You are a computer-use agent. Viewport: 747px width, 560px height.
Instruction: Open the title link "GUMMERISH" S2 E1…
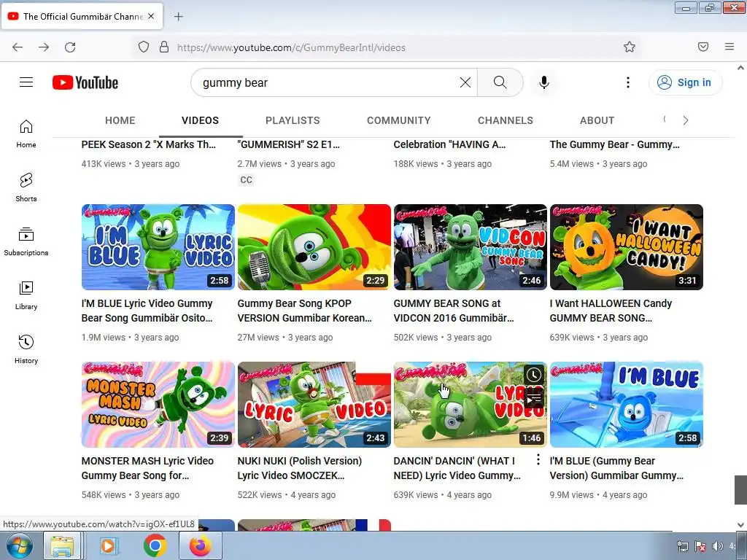[x=289, y=144]
